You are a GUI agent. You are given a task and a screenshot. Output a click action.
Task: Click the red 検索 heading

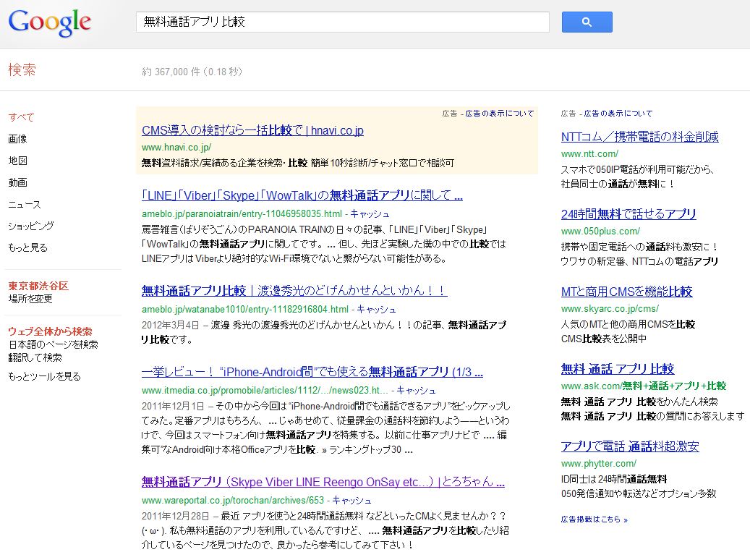(22, 70)
